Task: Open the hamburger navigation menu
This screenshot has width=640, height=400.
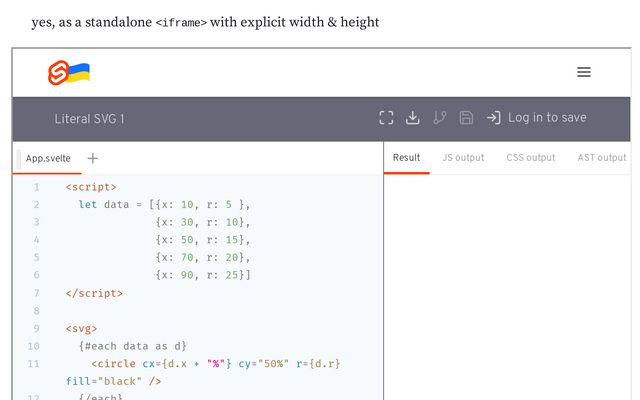Action: tap(584, 72)
